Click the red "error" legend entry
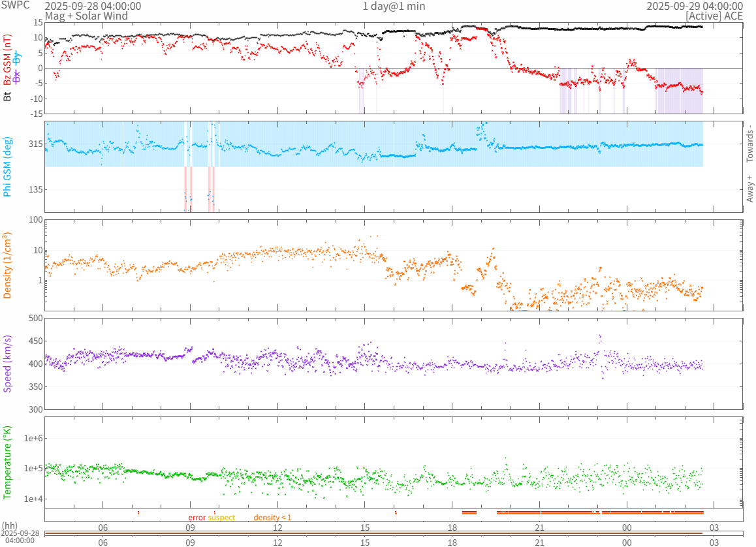 (197, 518)
